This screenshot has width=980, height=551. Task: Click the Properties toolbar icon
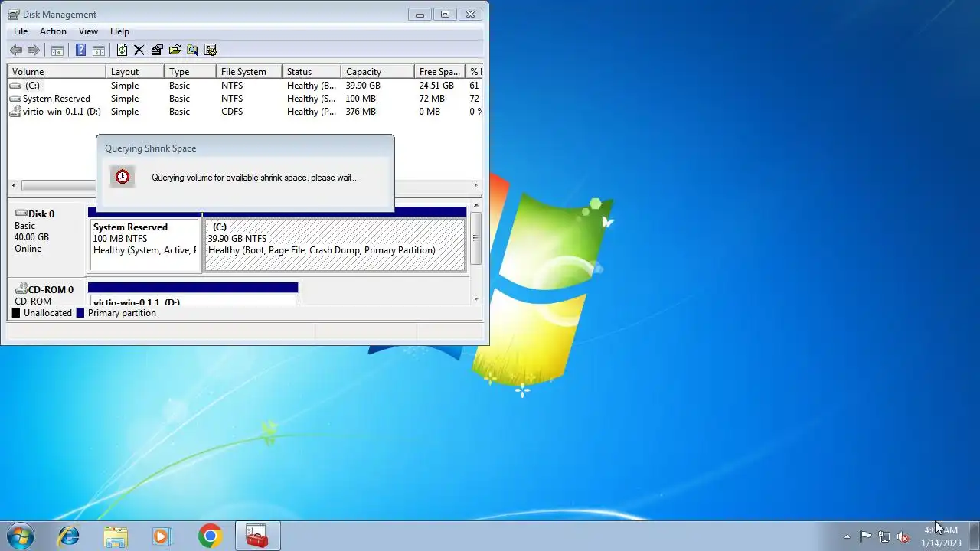[157, 51]
